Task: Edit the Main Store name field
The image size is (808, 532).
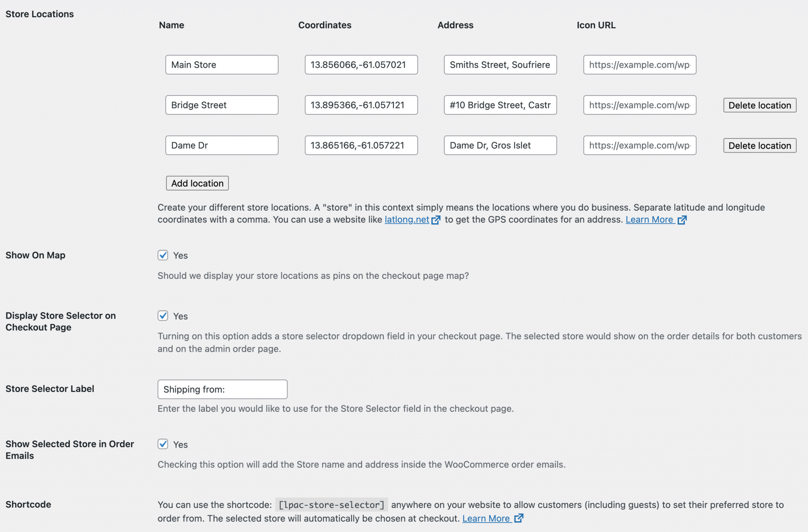Action: point(222,65)
